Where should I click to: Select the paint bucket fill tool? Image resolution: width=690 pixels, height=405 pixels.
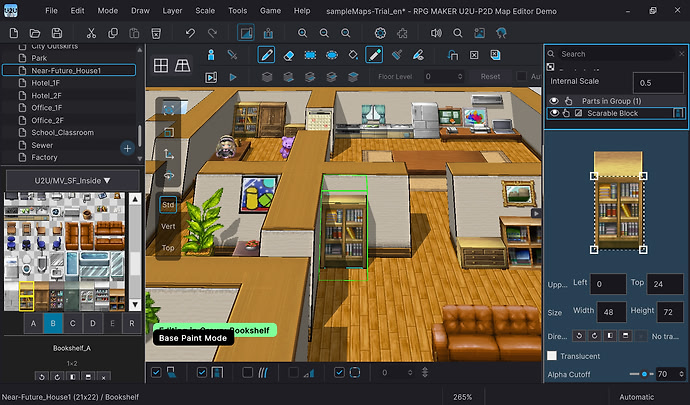[353, 55]
